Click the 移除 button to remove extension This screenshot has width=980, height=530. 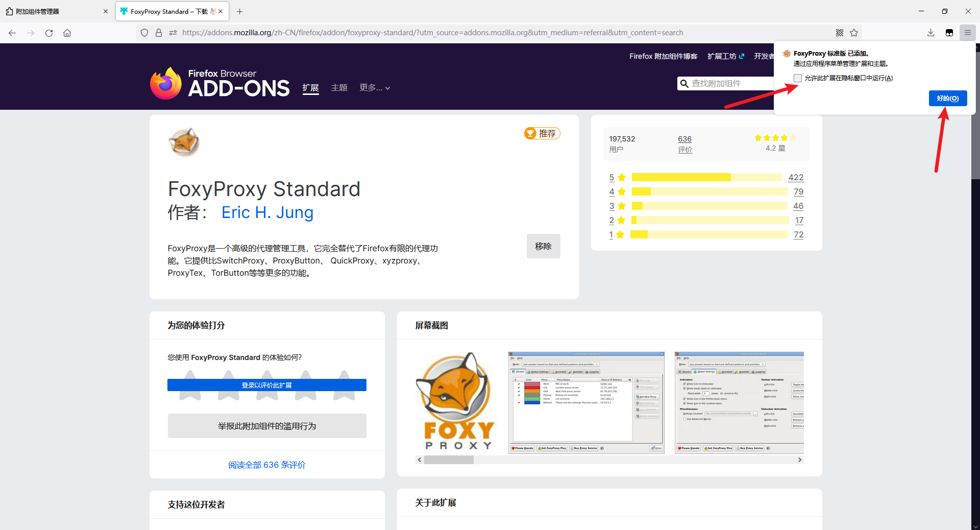543,246
